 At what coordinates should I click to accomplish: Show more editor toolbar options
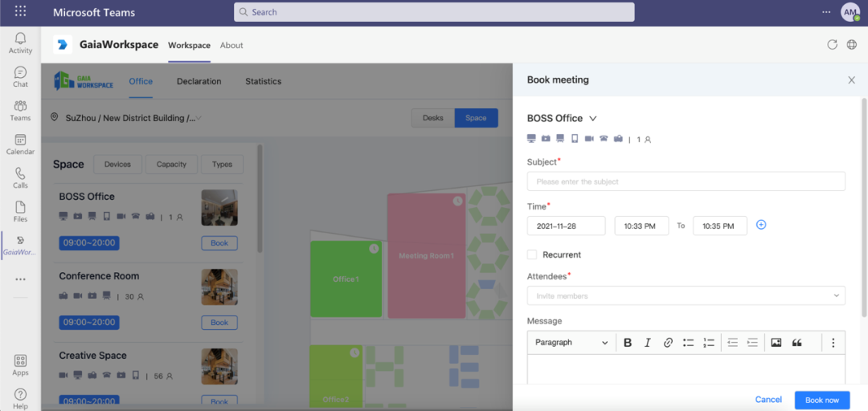coord(833,343)
